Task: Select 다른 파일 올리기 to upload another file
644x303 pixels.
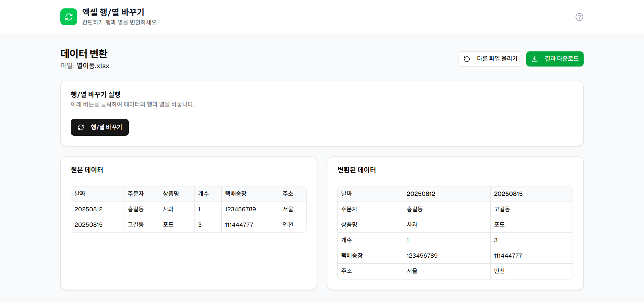Action: [490, 59]
